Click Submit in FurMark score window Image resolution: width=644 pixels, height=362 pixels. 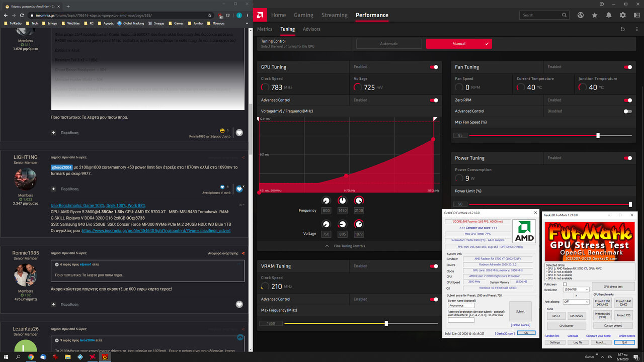point(520,311)
